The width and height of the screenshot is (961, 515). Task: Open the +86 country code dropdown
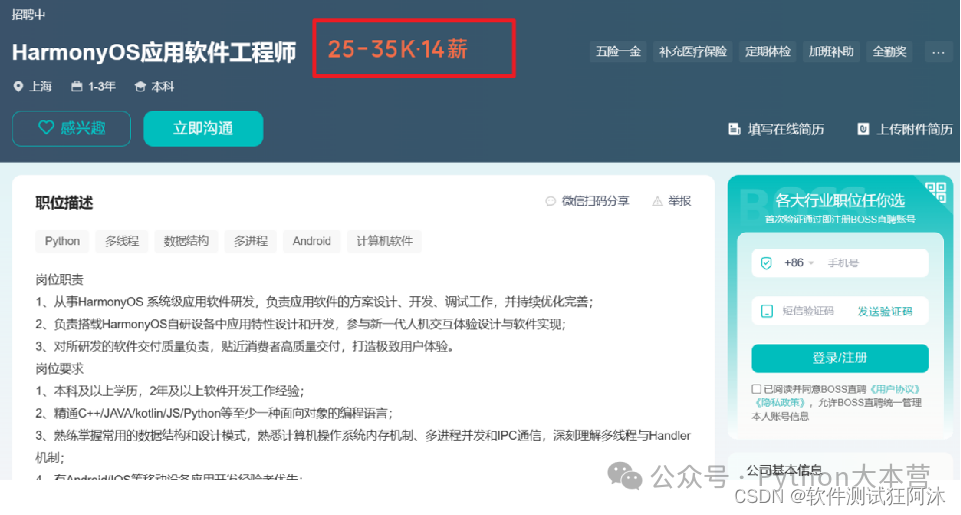click(799, 263)
